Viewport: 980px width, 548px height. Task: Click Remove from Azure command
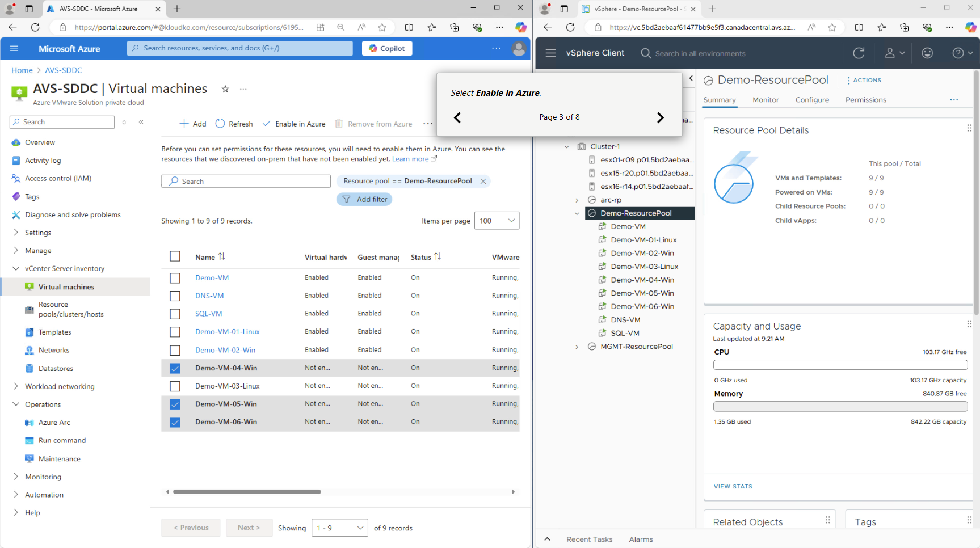tap(374, 124)
